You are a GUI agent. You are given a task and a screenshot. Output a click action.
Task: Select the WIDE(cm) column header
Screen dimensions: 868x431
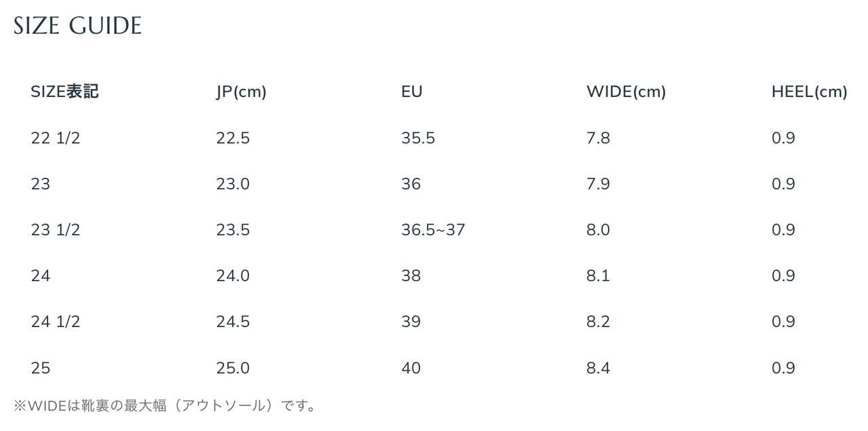(626, 92)
